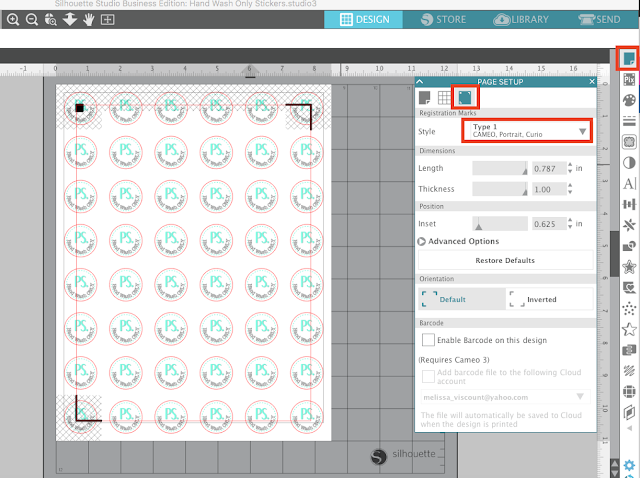Collapse the Page Setup panel chevron
The width and height of the screenshot is (640, 478).
420,82
